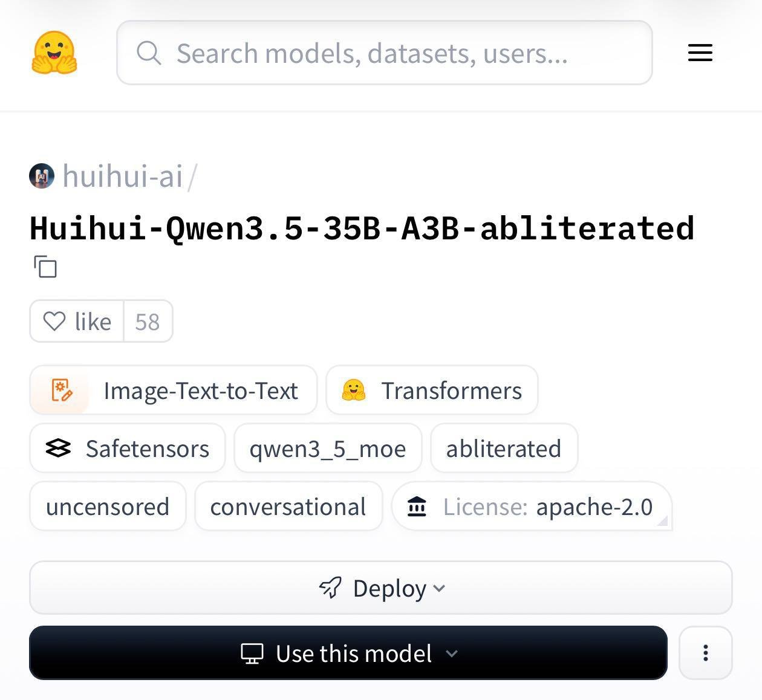Click the huihui-ai avatar image
The height and width of the screenshot is (700, 762).
(x=42, y=177)
